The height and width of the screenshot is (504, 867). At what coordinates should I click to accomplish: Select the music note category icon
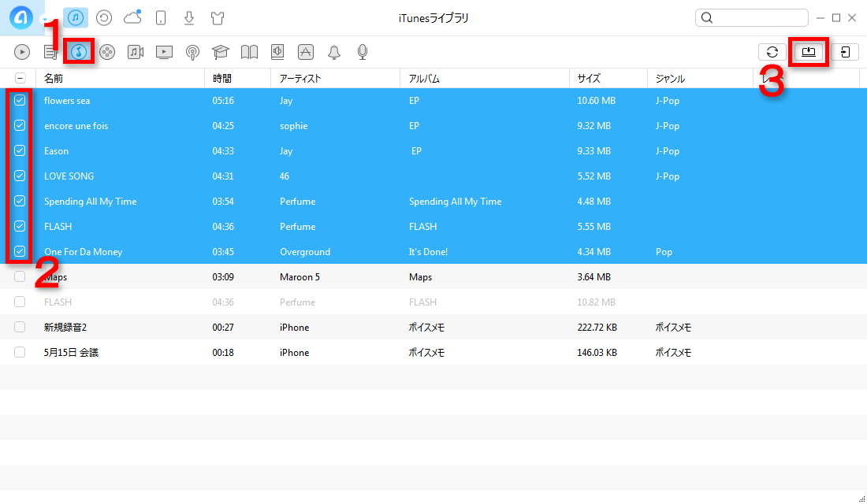79,52
